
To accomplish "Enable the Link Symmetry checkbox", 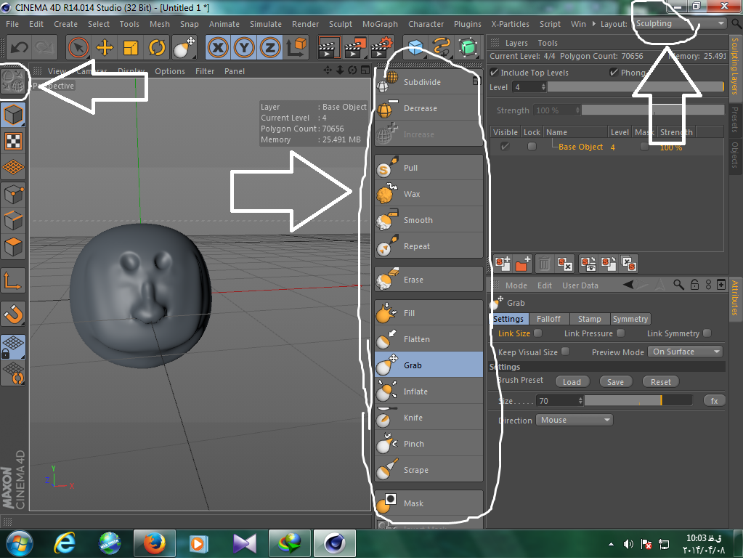I will pyautogui.click(x=707, y=333).
